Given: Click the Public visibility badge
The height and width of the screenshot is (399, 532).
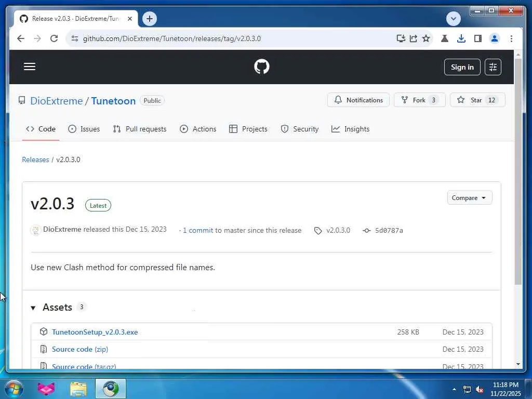Looking at the screenshot, I should coord(152,100).
